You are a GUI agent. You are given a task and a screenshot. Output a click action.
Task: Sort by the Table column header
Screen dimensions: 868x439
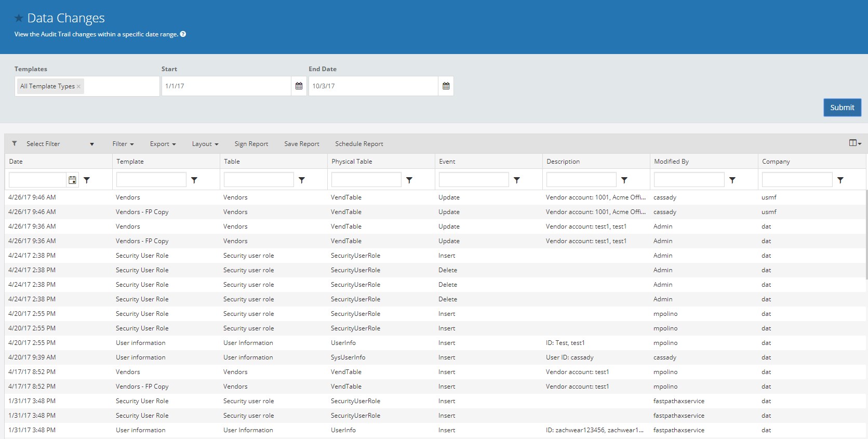tap(274, 162)
